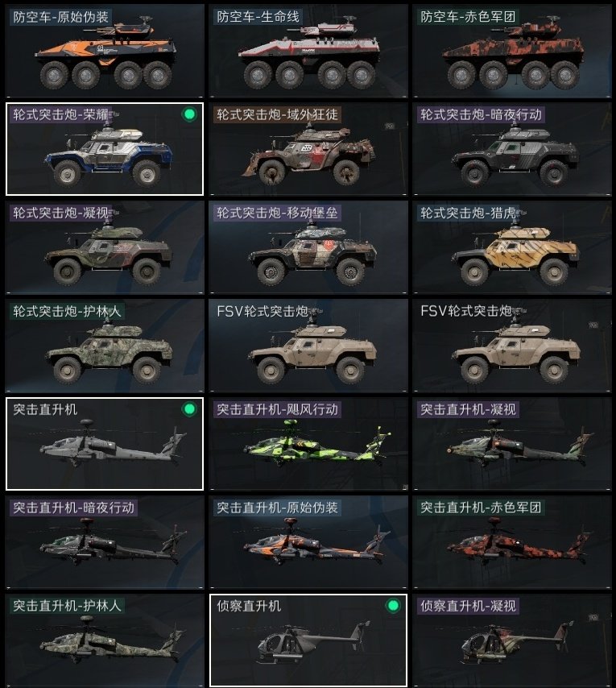Click green equipped dot on 轮式突击炮-荣耀

[x=189, y=114]
